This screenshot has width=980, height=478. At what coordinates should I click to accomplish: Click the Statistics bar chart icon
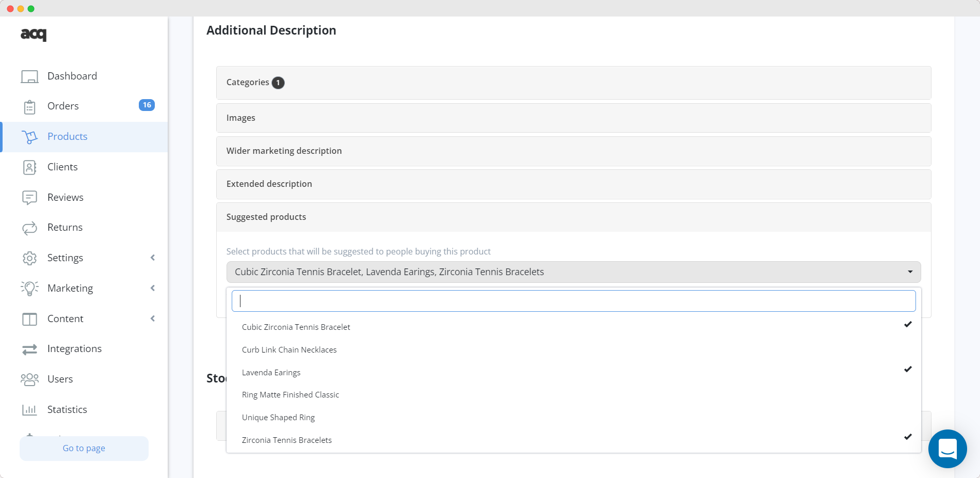click(x=29, y=410)
